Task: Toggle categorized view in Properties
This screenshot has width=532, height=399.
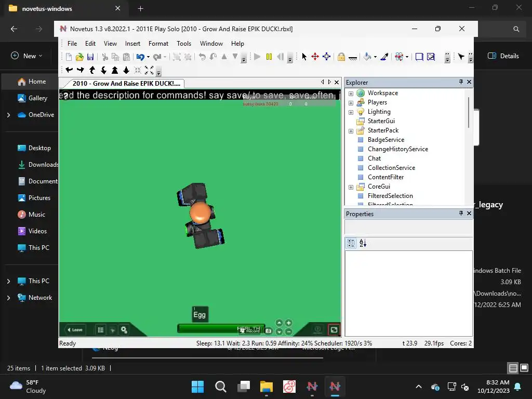Action: (x=351, y=243)
